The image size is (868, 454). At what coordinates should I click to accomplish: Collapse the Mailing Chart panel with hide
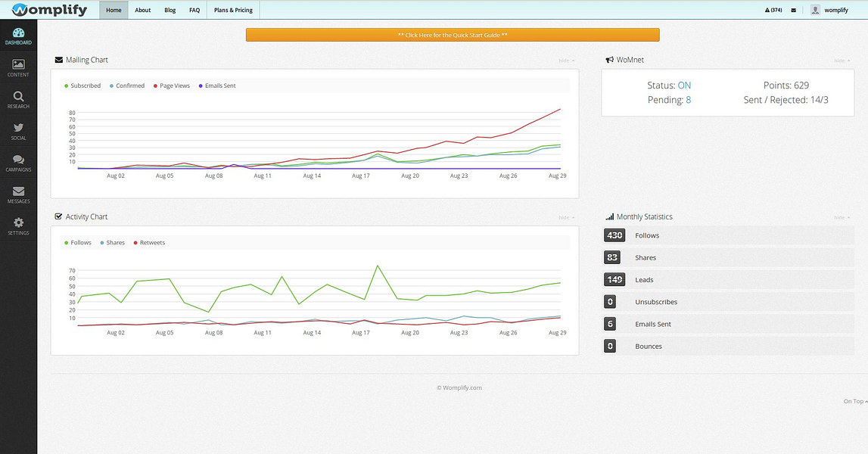coord(566,61)
